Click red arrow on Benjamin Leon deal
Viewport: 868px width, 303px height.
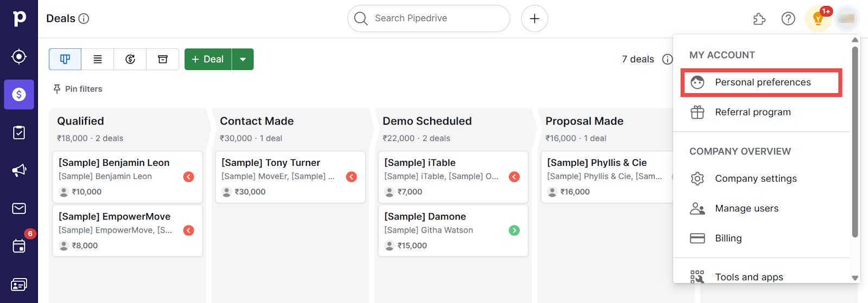pyautogui.click(x=189, y=177)
